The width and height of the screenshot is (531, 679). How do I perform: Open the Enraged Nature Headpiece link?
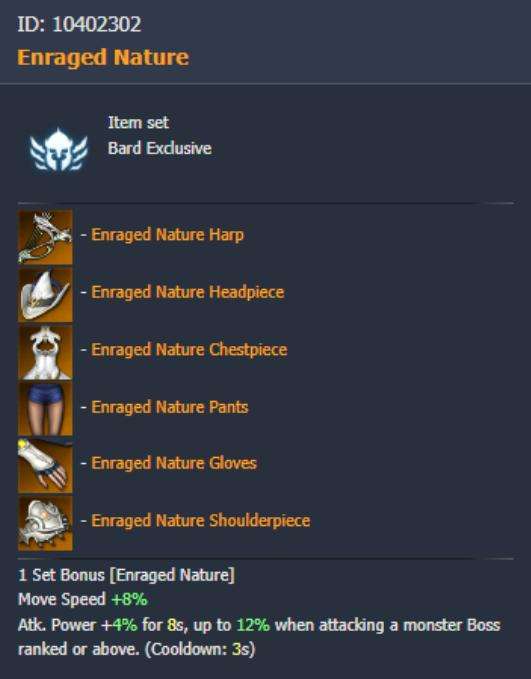click(x=188, y=292)
